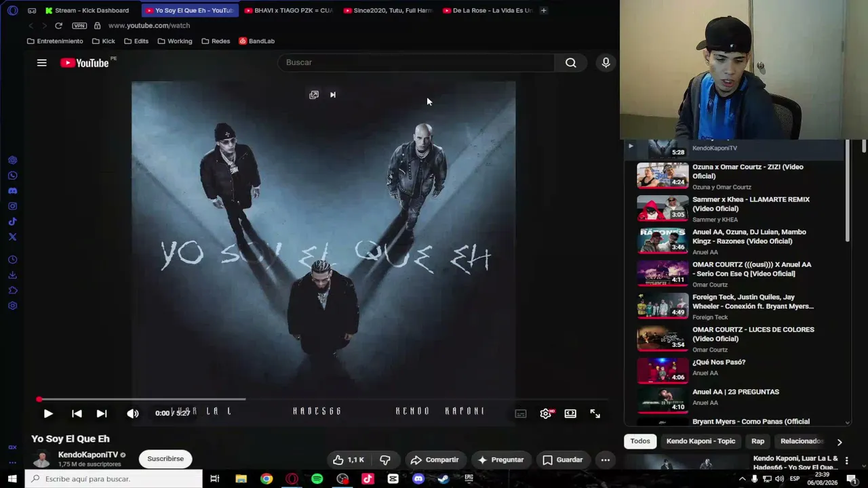868x488 pixels.
Task: Subscribe with the Suscribirse button
Action: coord(165,459)
